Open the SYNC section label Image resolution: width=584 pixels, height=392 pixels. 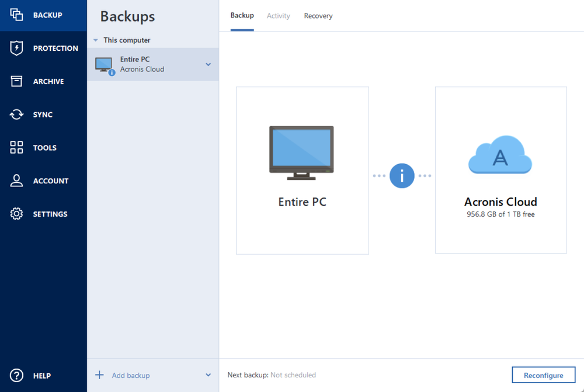43,115
